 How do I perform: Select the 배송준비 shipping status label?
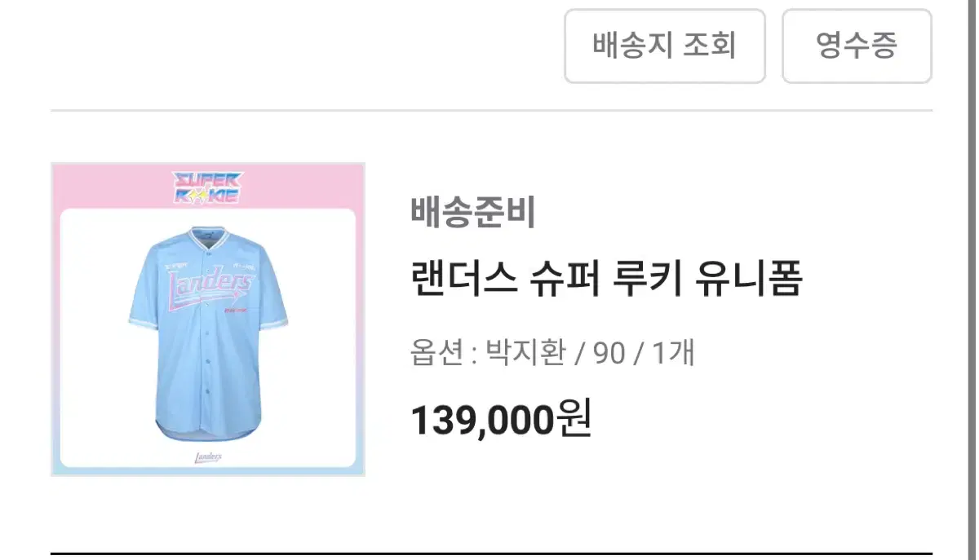point(473,214)
